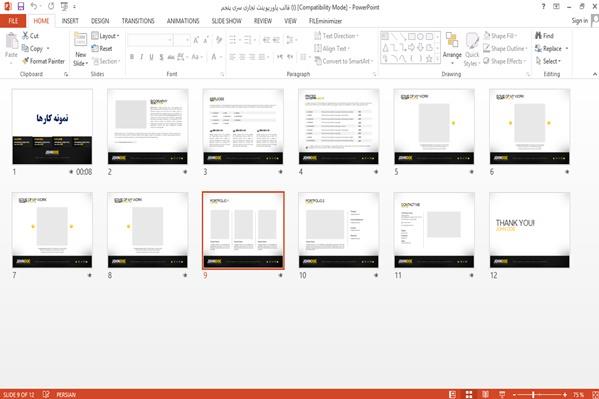Click the zoom out minus button
Image resolution: width=599 pixels, height=399 pixels.
pos(515,394)
